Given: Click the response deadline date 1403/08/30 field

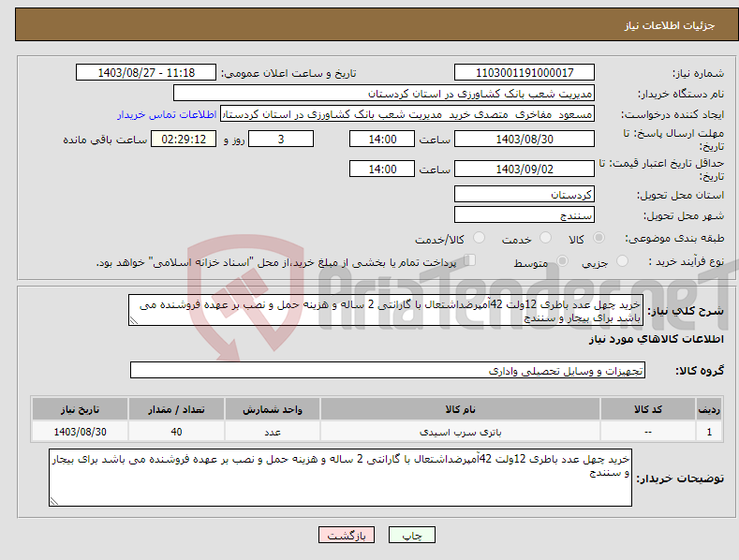Looking at the screenshot, I should coord(525,139).
